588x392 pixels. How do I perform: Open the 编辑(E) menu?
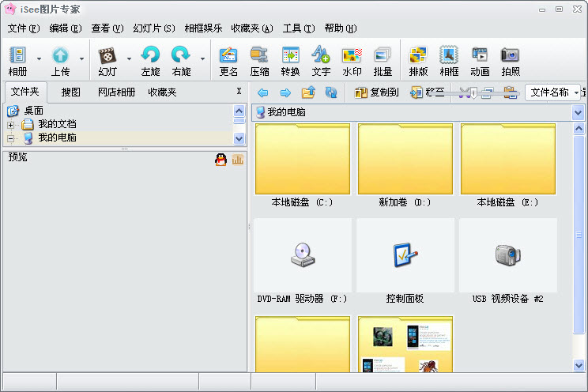pyautogui.click(x=66, y=28)
